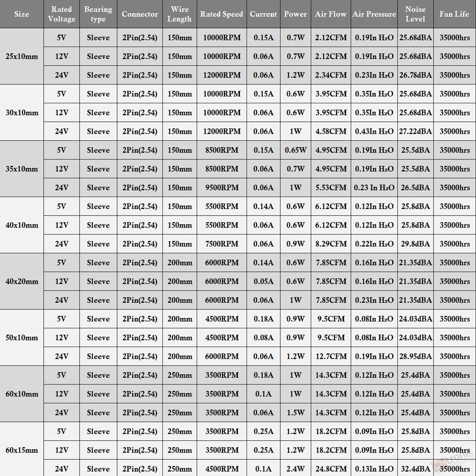The image size is (476, 476).
Task: Click the 0.05A current value
Action: [x=264, y=281]
